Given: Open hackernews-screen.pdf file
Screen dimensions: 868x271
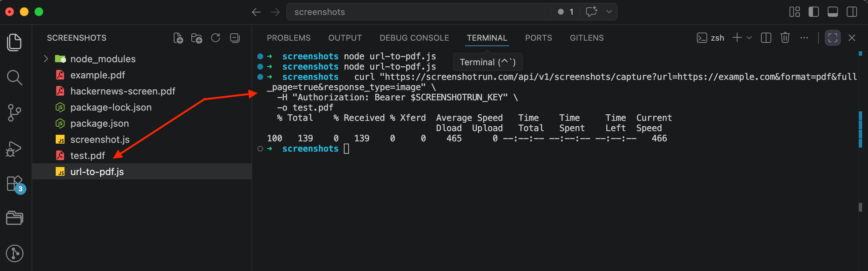Looking at the screenshot, I should click(141, 91).
